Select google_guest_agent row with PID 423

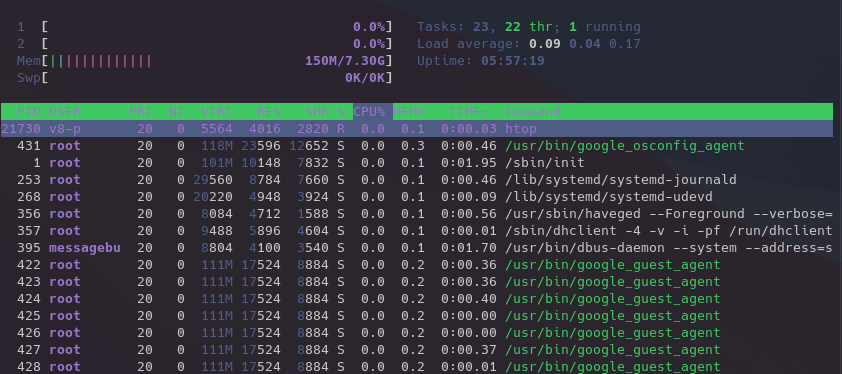(417, 282)
